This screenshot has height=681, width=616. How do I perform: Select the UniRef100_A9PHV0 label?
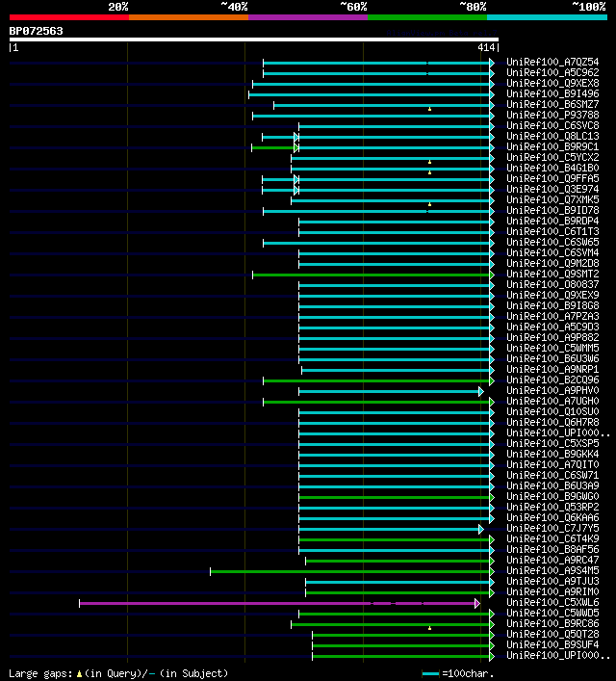click(x=552, y=390)
